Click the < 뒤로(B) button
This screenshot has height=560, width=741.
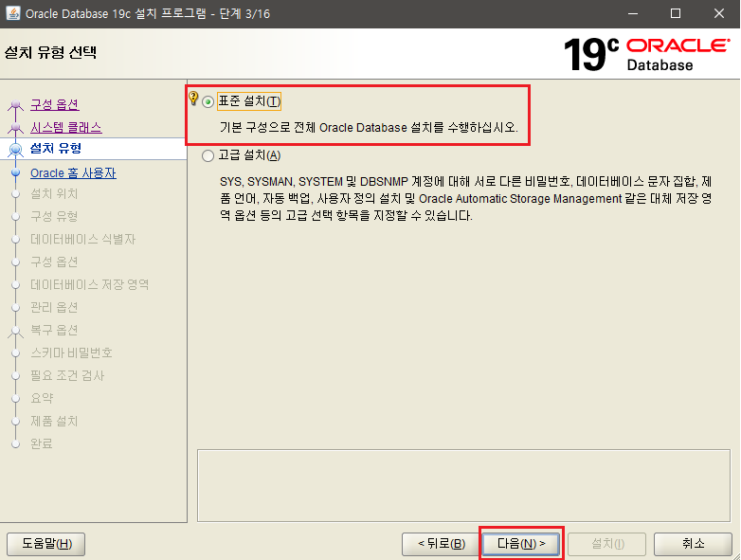[442, 544]
